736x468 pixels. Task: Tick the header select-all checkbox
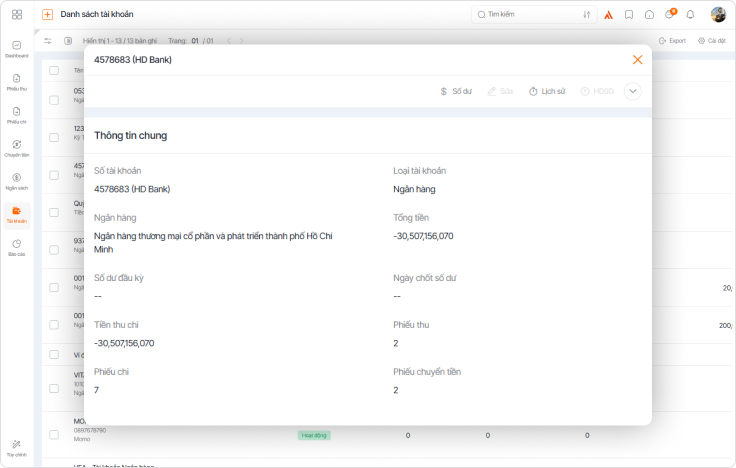point(54,70)
